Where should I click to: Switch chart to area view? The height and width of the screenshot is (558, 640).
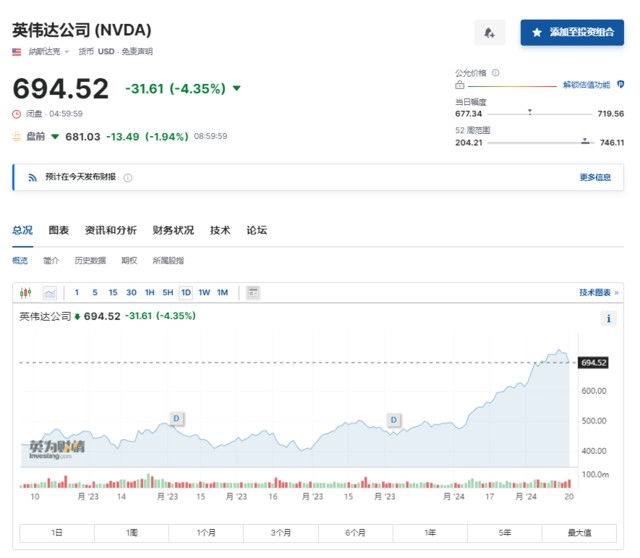[49, 293]
